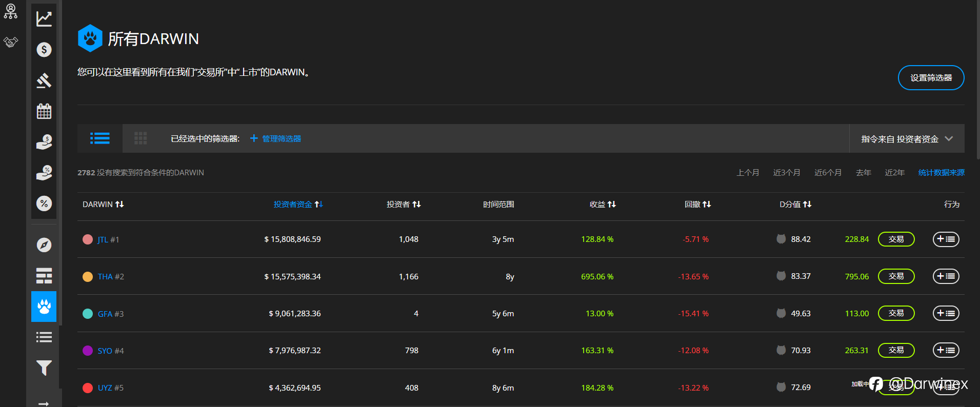Click 交易 button for SYO
The image size is (980, 407).
(896, 350)
